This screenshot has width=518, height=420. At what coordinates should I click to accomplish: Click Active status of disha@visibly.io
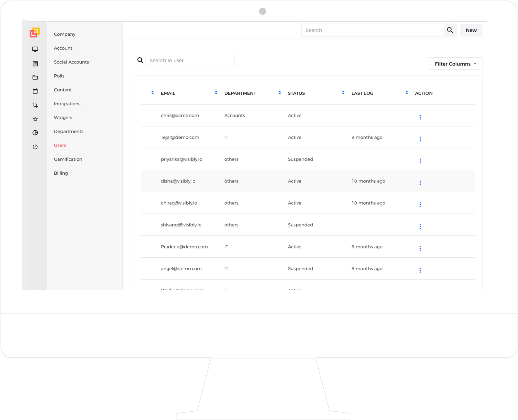click(295, 181)
